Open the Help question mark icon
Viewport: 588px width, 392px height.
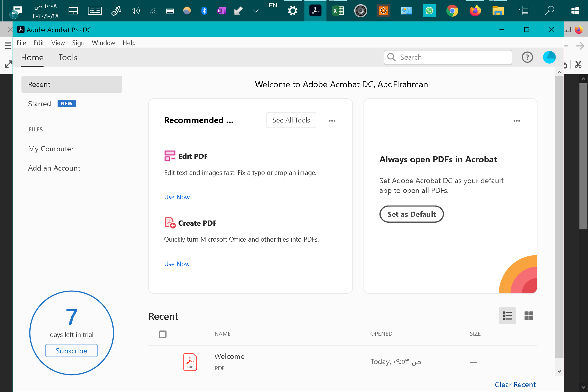527,57
